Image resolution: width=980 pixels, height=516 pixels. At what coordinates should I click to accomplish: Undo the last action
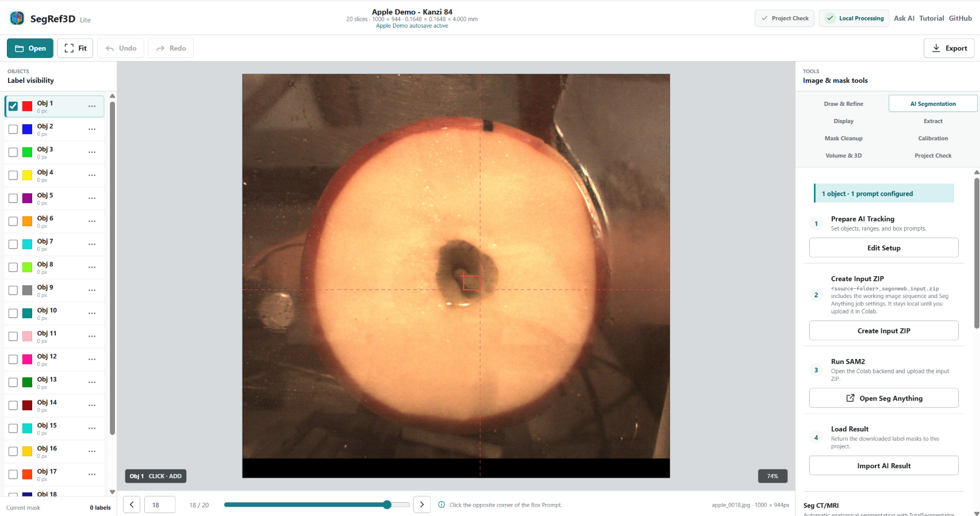coord(121,48)
